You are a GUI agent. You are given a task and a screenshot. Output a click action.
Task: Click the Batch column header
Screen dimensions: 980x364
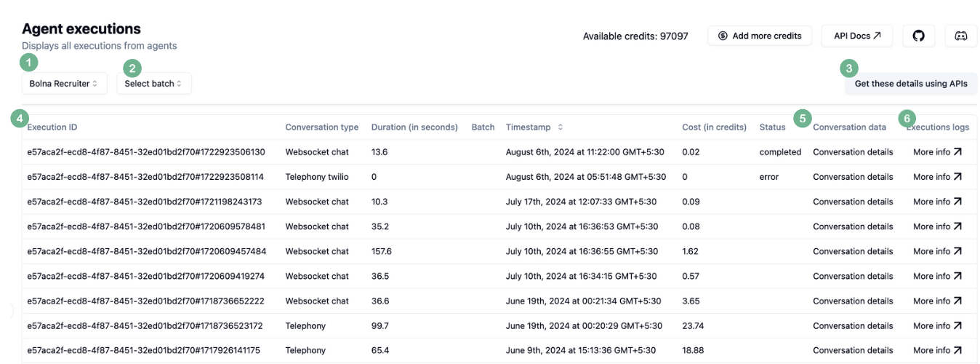click(x=483, y=127)
